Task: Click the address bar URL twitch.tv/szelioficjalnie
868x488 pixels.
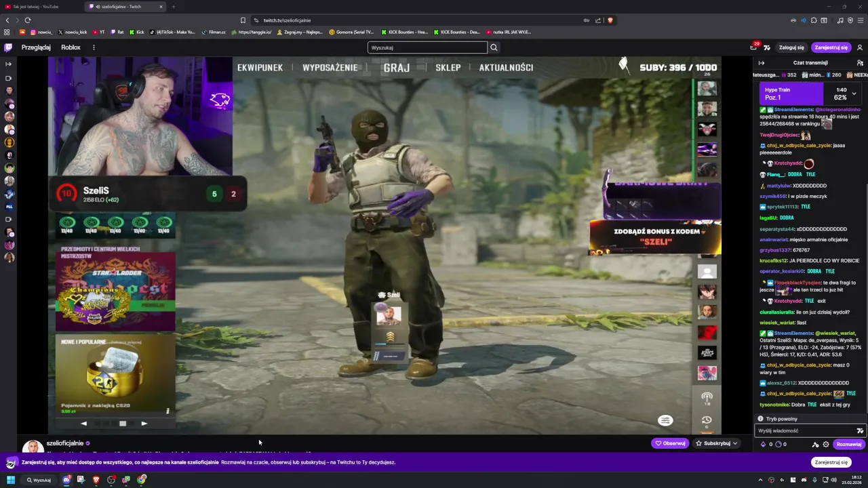Action: coord(287,20)
